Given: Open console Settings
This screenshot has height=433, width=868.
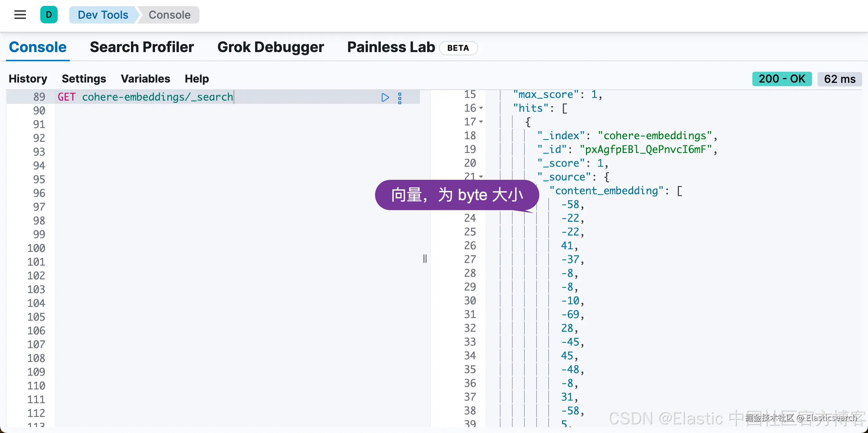Looking at the screenshot, I should [x=84, y=79].
